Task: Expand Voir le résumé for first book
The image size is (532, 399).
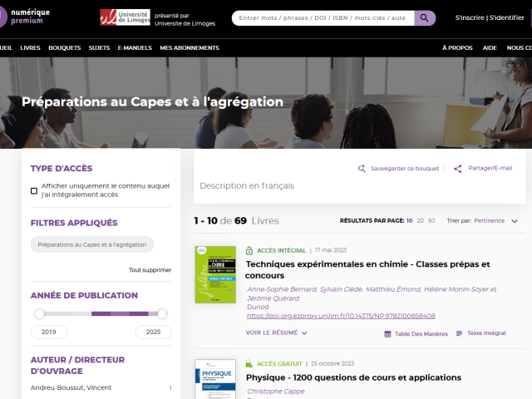Action: click(x=276, y=332)
